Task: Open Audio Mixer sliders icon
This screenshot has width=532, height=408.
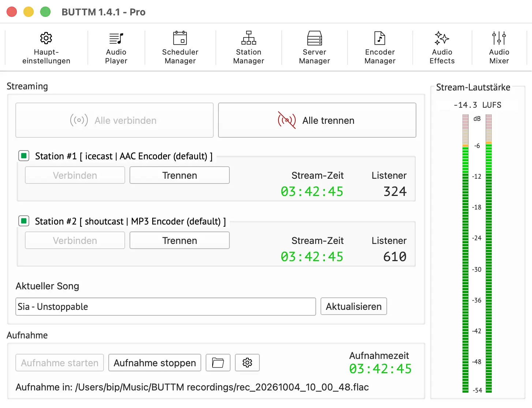Action: (499, 38)
